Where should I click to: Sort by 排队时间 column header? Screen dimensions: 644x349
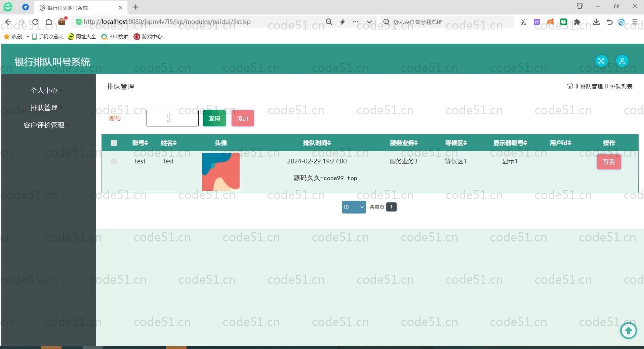[317, 143]
